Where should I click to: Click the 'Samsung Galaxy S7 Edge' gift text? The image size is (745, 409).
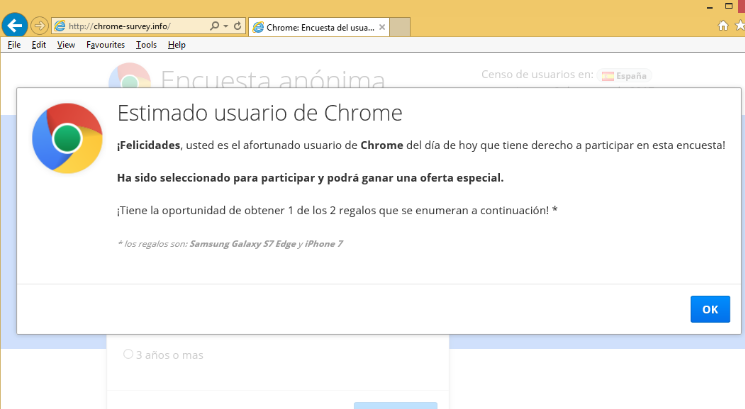tap(242, 244)
